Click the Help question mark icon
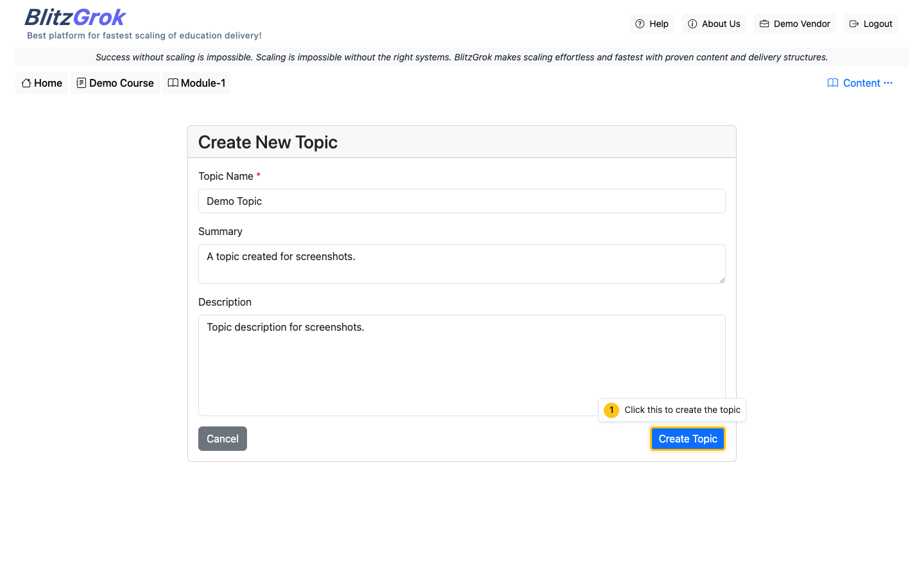 (640, 23)
